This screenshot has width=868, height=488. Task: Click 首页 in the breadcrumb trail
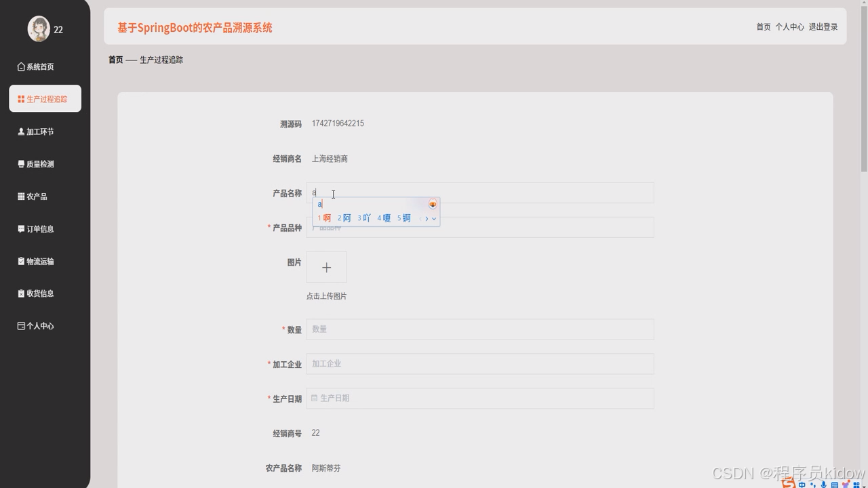pyautogui.click(x=115, y=59)
